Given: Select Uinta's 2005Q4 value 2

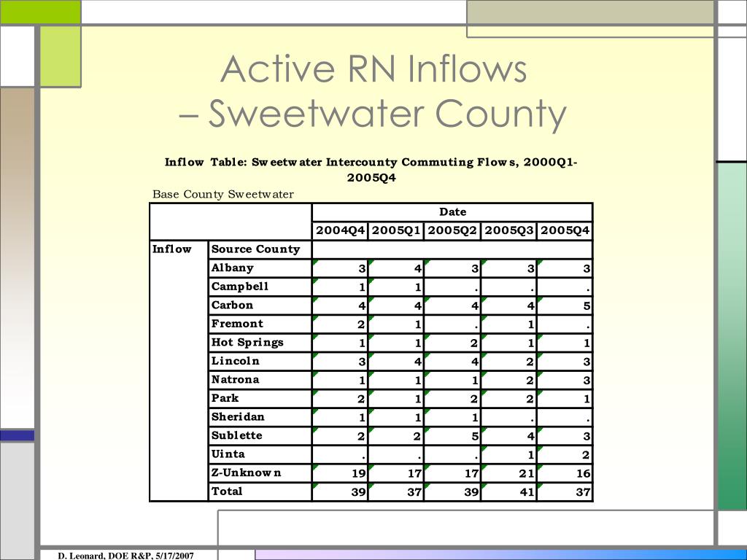Looking at the screenshot, I should (x=586, y=455).
